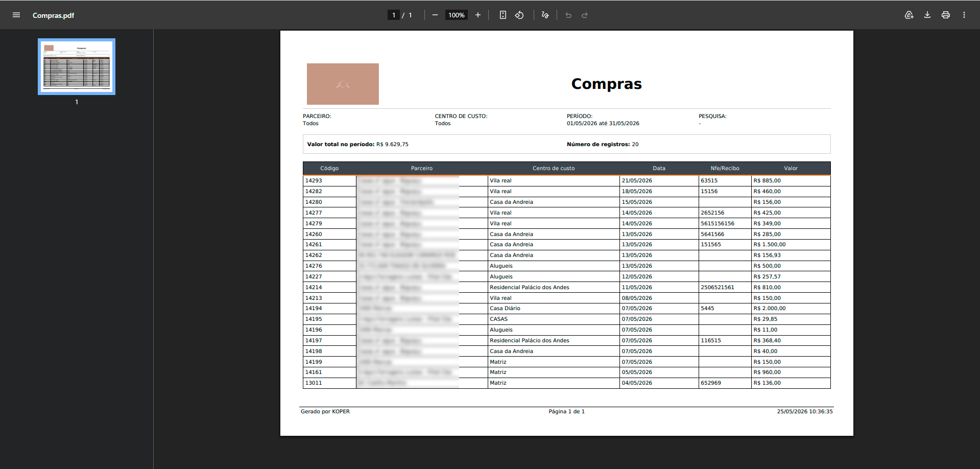980x469 pixels.
Task: Click value R$ 1.500,00
Action: (x=770, y=245)
